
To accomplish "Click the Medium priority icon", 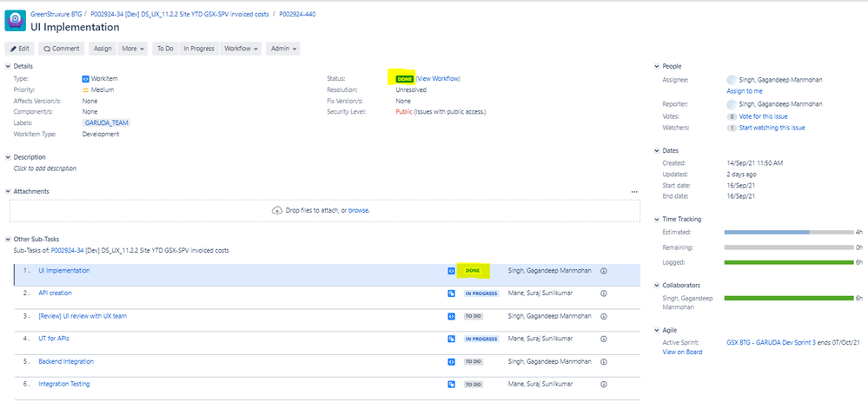I will pyautogui.click(x=86, y=89).
